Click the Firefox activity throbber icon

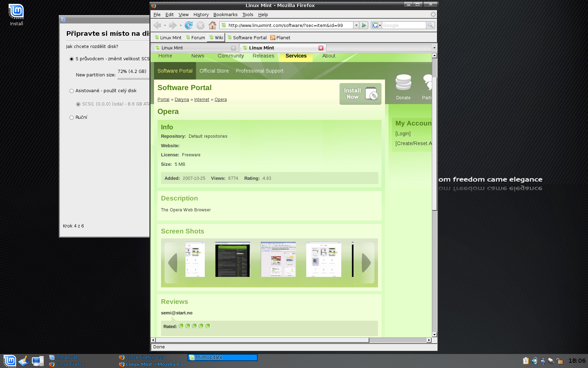tap(433, 14)
